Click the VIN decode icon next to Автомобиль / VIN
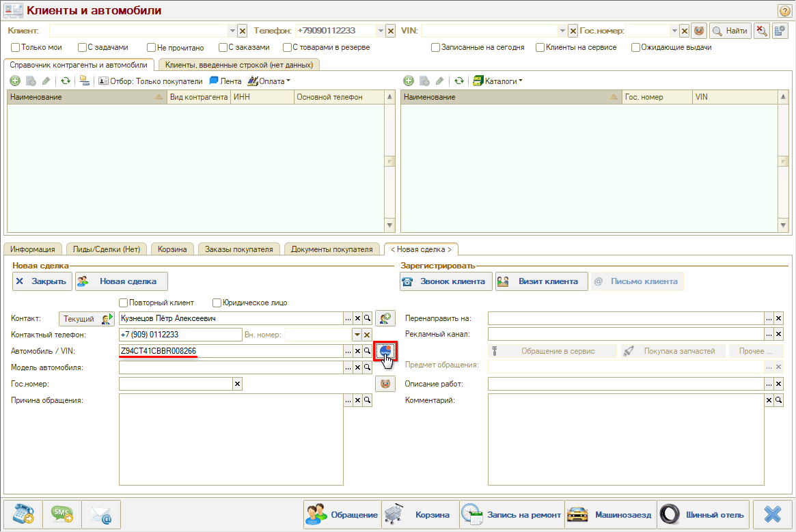 (x=385, y=350)
